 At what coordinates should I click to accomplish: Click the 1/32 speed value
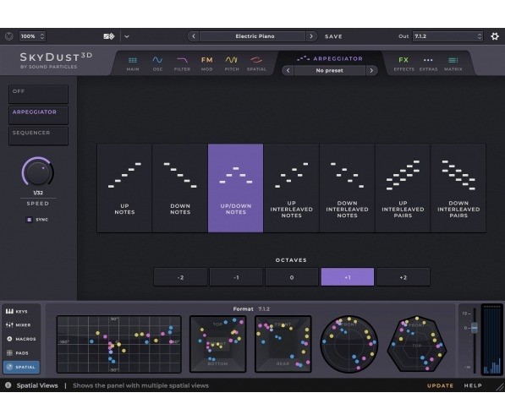point(38,193)
